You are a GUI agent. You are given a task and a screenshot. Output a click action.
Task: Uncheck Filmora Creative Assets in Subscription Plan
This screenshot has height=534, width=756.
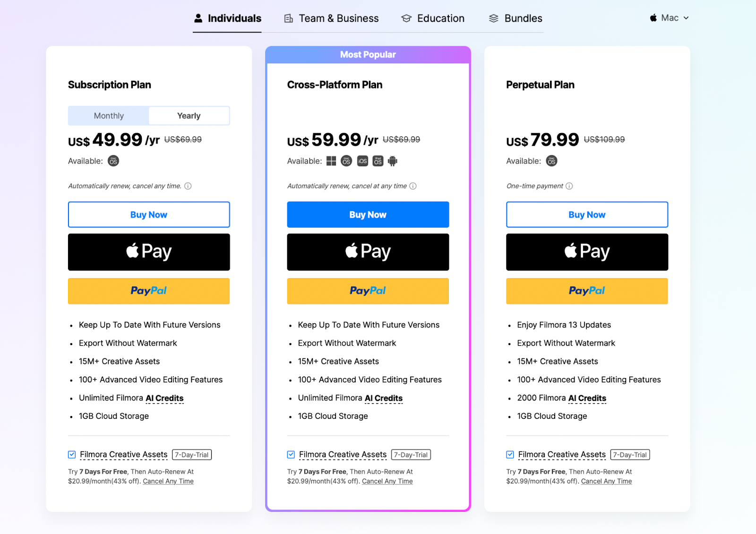(72, 455)
